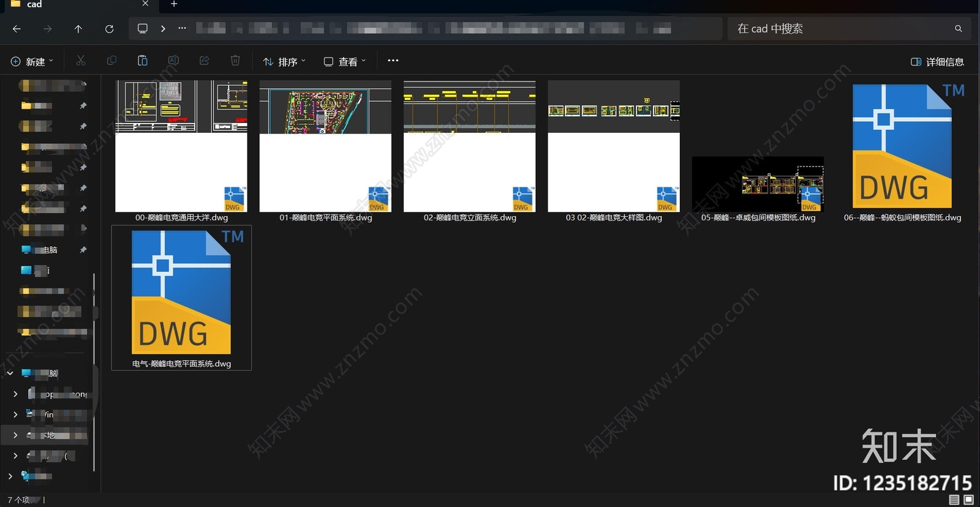
Task: Open the new tab plus button
Action: point(174,4)
